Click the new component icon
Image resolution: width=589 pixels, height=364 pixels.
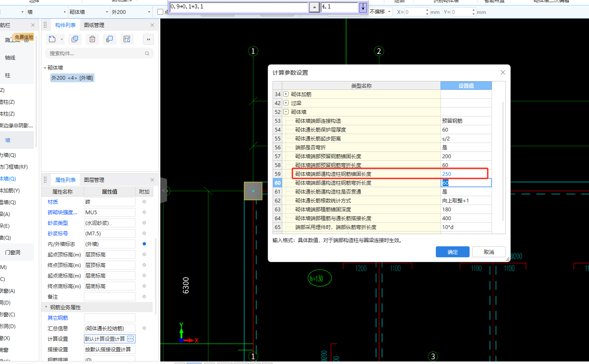click(x=52, y=39)
